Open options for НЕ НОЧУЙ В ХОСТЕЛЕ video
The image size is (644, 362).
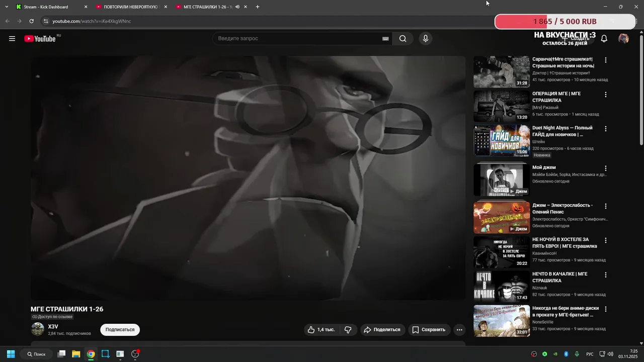point(606,240)
